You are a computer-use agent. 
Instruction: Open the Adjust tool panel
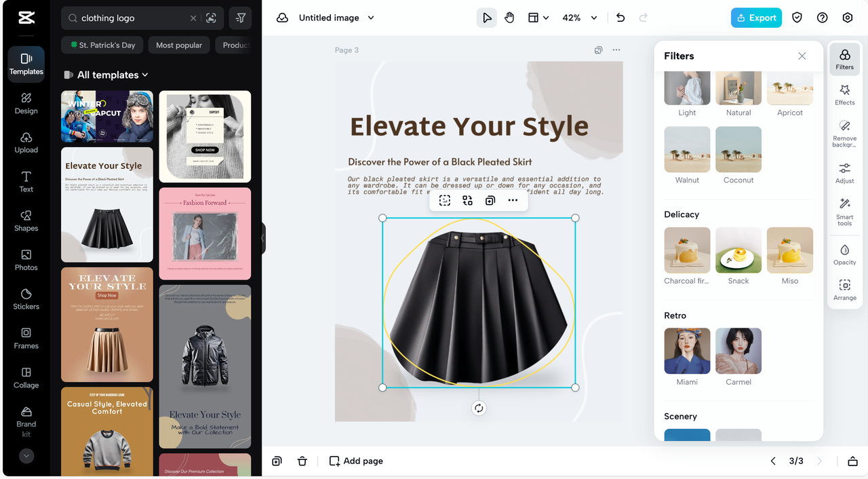tap(844, 173)
